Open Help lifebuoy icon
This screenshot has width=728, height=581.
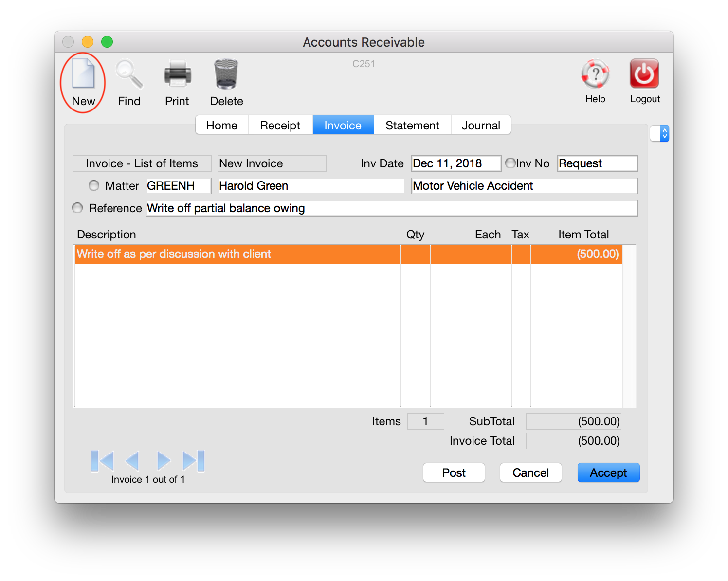click(x=595, y=74)
